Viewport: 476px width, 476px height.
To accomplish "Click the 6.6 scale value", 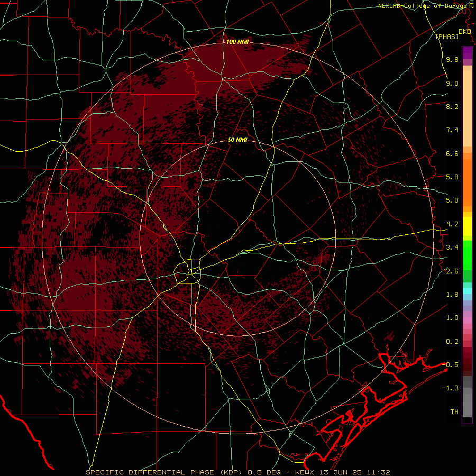I will (452, 153).
